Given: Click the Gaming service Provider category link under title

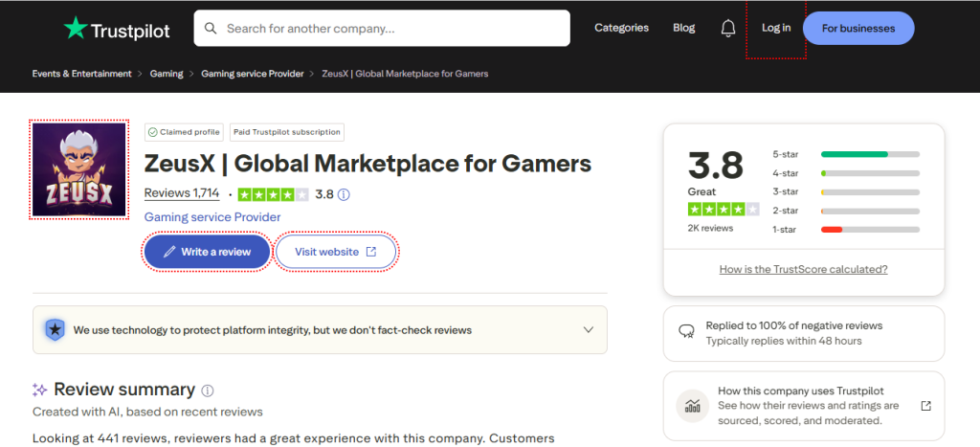Looking at the screenshot, I should pos(212,217).
